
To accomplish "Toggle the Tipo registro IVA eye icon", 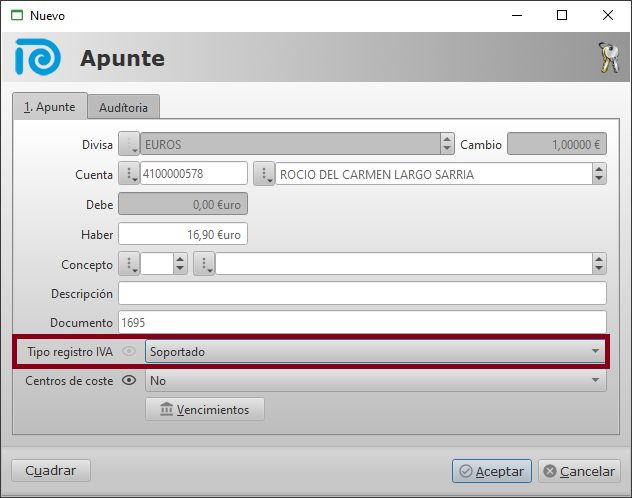I will coord(128,352).
